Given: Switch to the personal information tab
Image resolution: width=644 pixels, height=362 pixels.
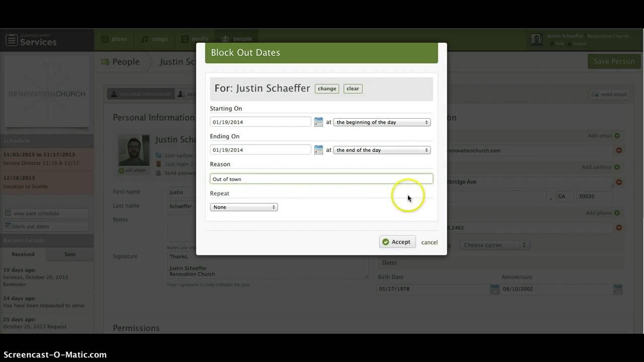Looking at the screenshot, I should pyautogui.click(x=140, y=94).
